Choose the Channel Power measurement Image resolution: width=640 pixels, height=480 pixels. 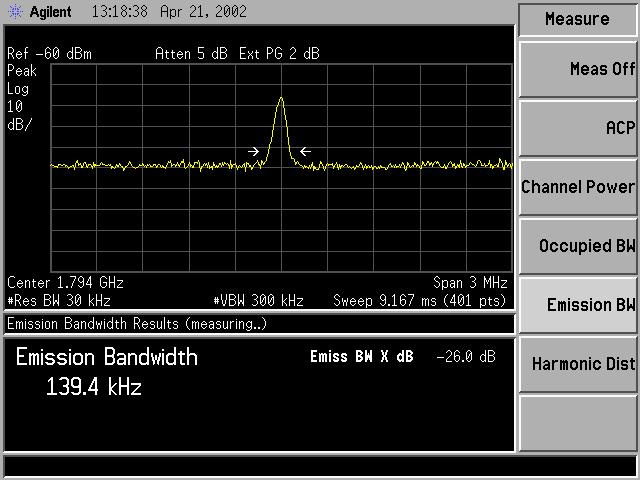(x=578, y=187)
